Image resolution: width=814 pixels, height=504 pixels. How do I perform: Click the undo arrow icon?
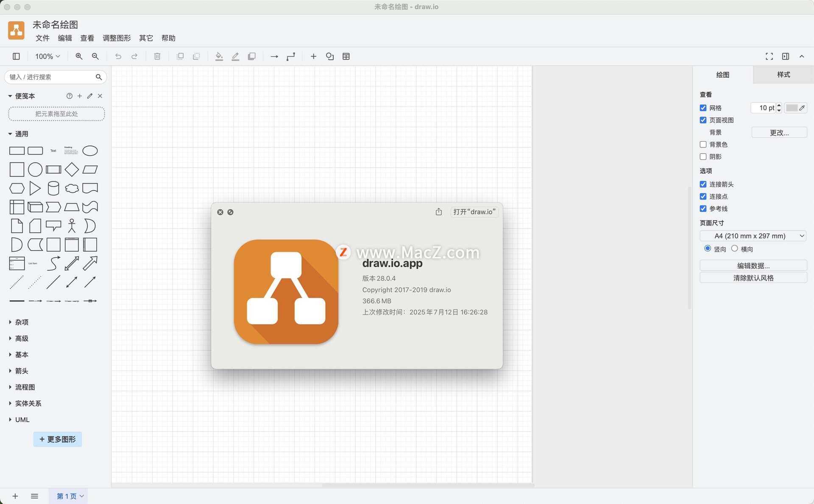(x=118, y=56)
